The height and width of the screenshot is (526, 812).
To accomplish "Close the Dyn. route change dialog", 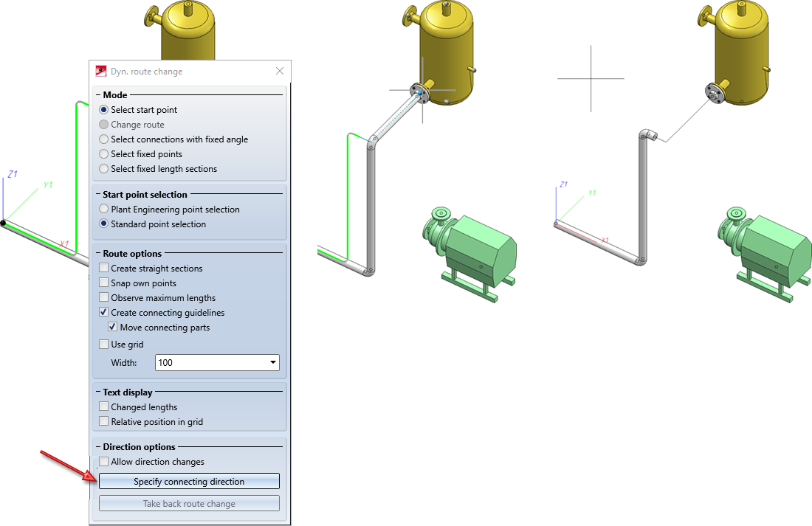I will (280, 71).
